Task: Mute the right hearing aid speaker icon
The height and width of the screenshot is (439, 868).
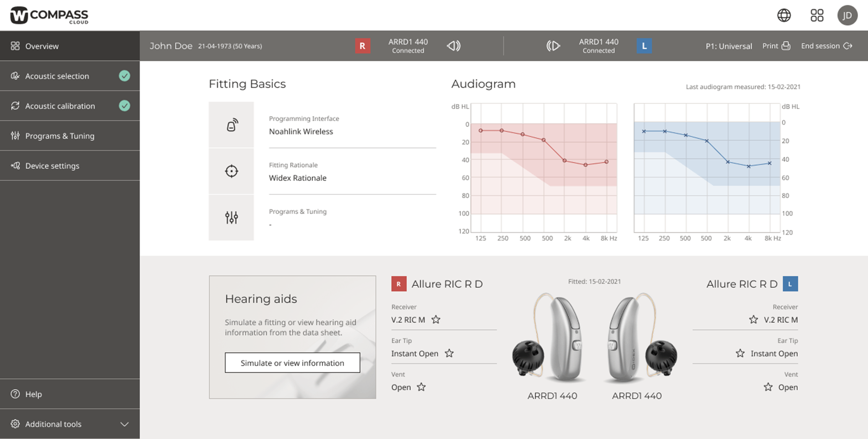Action: click(453, 46)
